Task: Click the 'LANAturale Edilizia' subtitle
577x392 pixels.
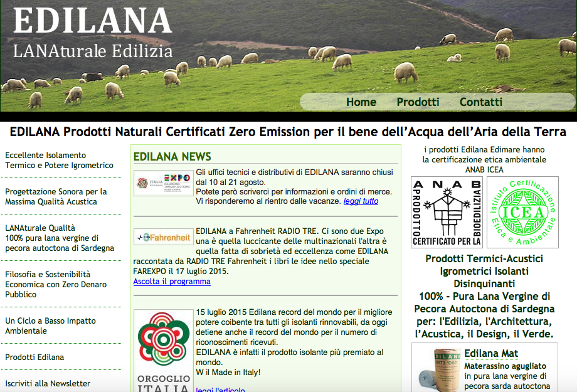Action: 93,51
